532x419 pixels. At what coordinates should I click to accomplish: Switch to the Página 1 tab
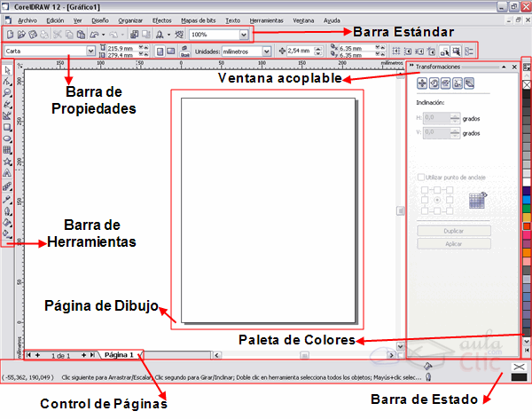(118, 354)
